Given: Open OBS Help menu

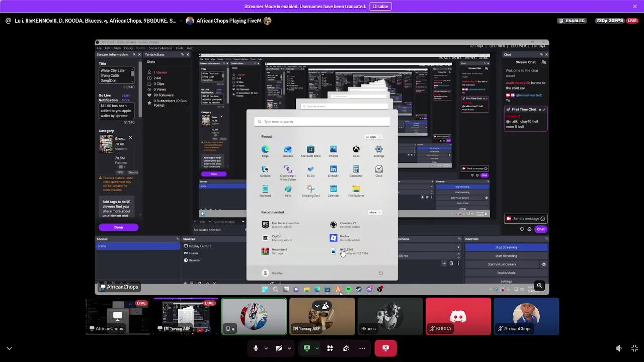Looking at the screenshot, I should 190,48.
